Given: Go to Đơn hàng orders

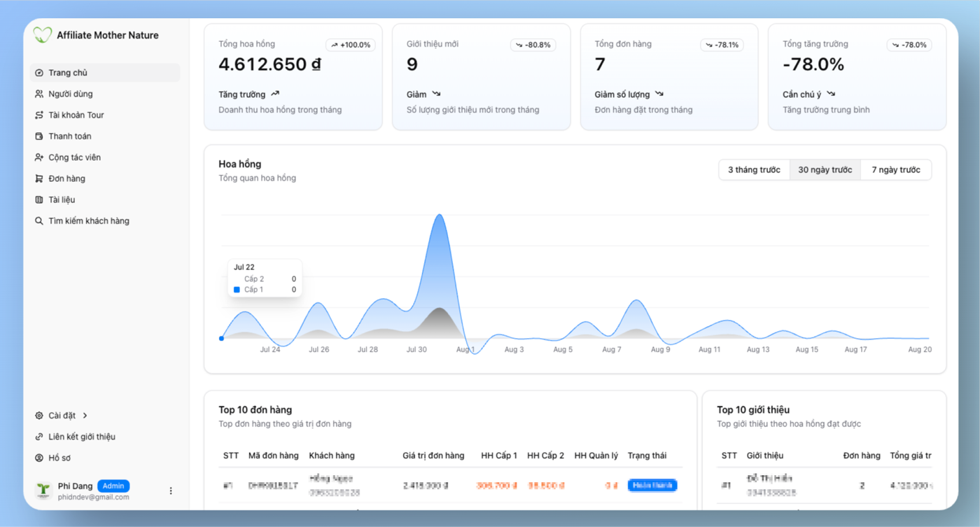Looking at the screenshot, I should 105,178.
